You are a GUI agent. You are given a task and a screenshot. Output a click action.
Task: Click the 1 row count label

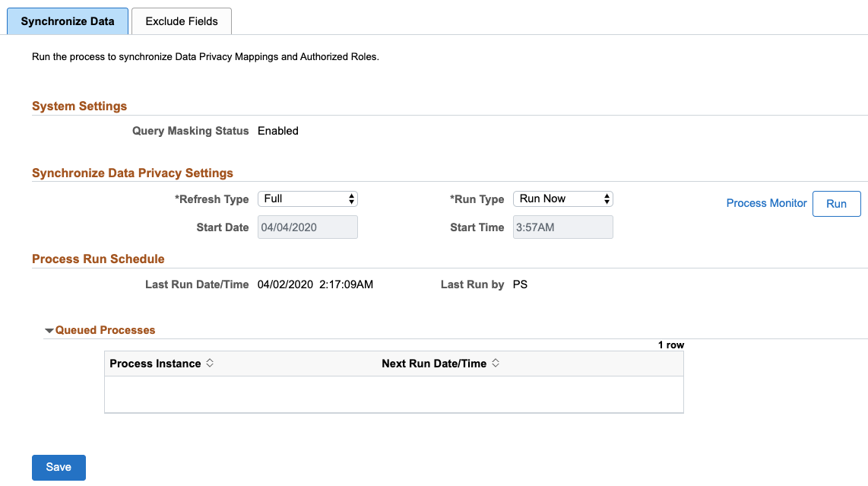point(670,345)
